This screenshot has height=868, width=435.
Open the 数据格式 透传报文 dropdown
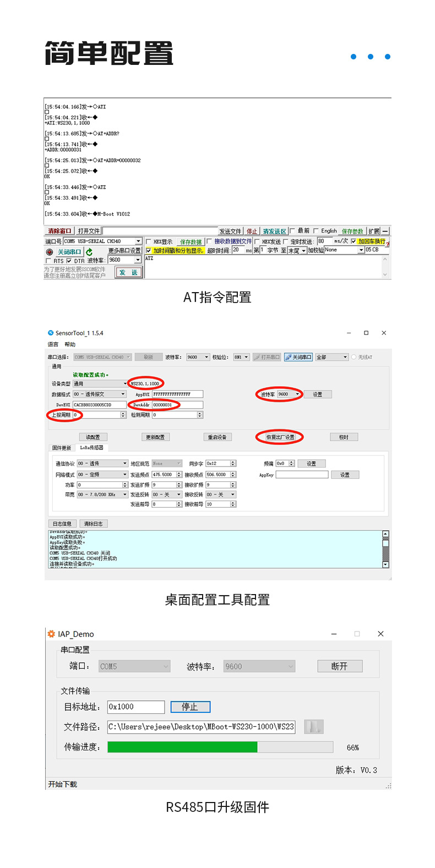click(x=100, y=394)
